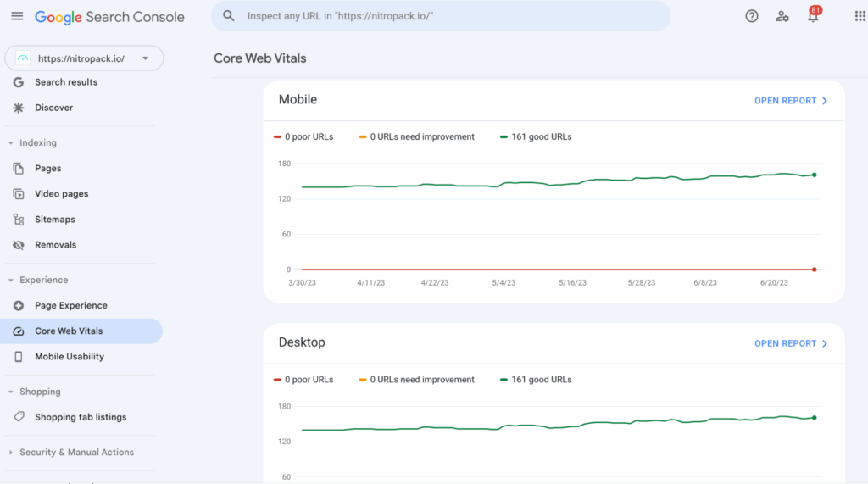Click the Mobile OPEN REPORT chevron arrow
Viewport: 868px width, 484px height.
[825, 101]
